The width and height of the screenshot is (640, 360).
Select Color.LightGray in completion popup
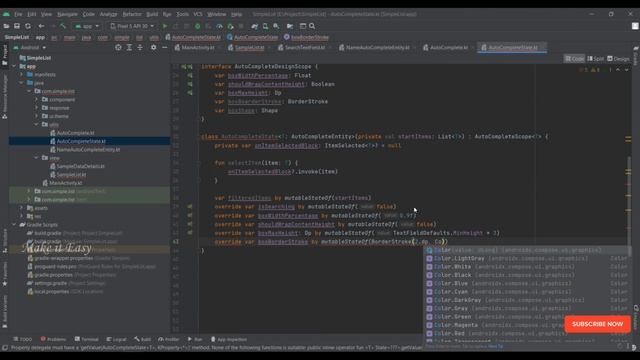click(x=527, y=258)
